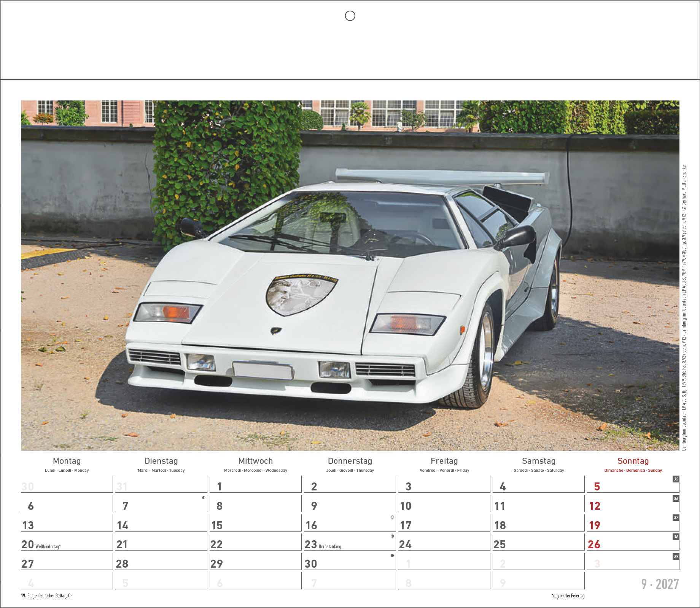Select date 11 under Samstag
This screenshot has height=608, width=700.
tap(499, 506)
